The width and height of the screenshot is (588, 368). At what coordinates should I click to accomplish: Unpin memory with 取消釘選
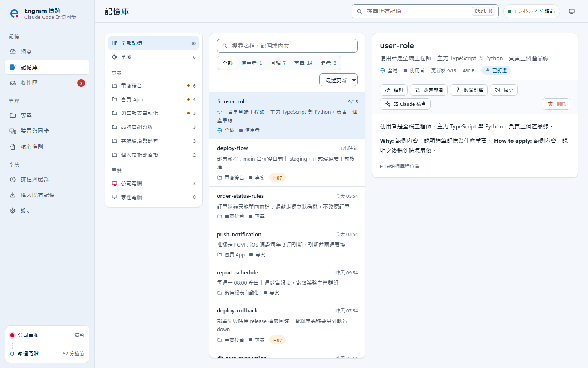469,90
